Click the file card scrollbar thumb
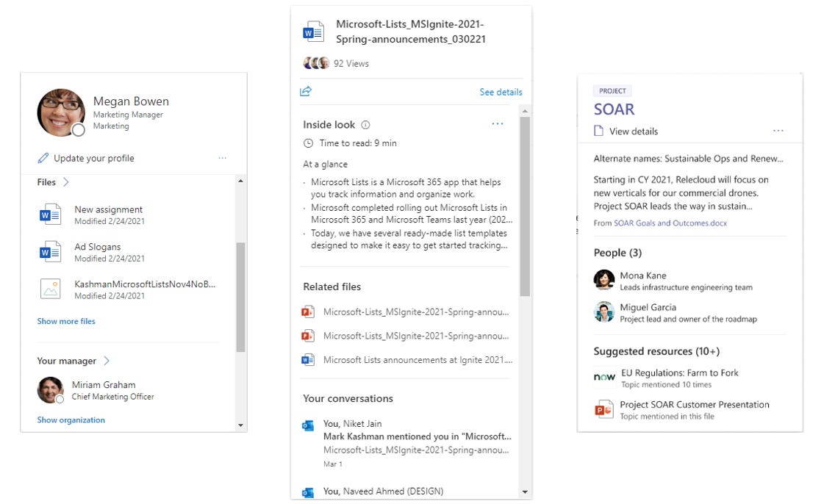The width and height of the screenshot is (824, 504). 525,206
